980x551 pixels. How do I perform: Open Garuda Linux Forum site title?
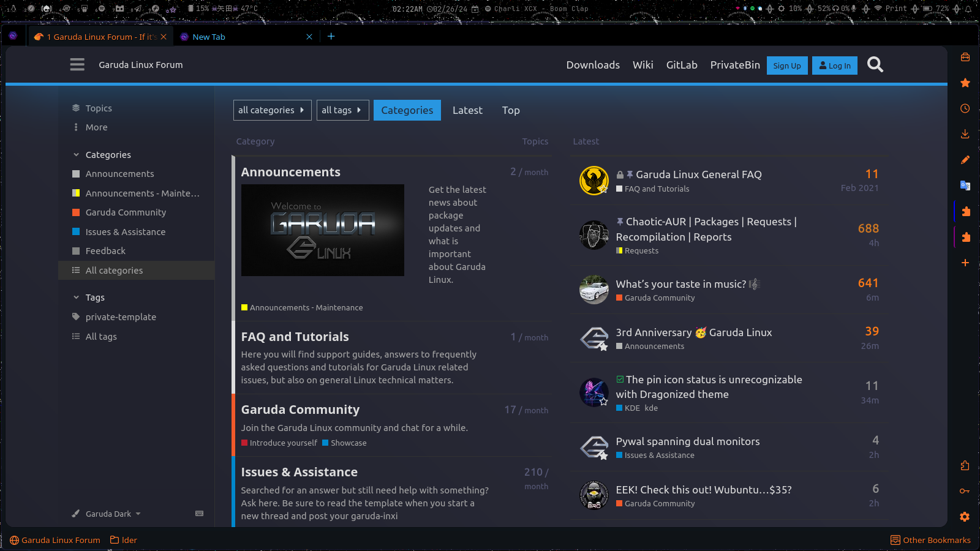tap(141, 65)
